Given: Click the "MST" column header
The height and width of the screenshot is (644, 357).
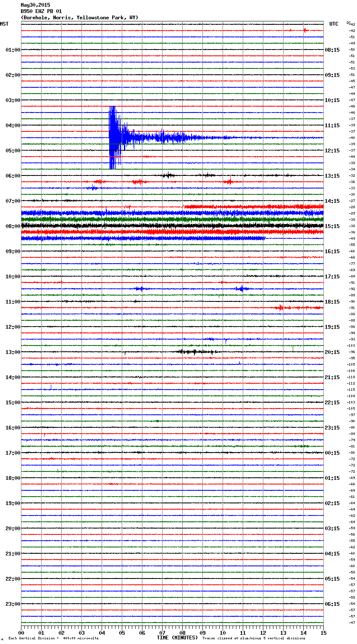Looking at the screenshot, I should tap(4, 24).
